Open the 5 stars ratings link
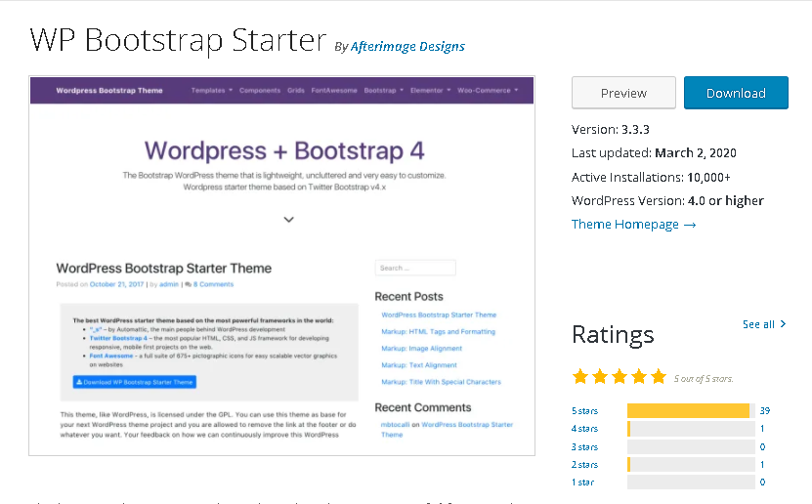The image size is (812, 504). tap(584, 411)
